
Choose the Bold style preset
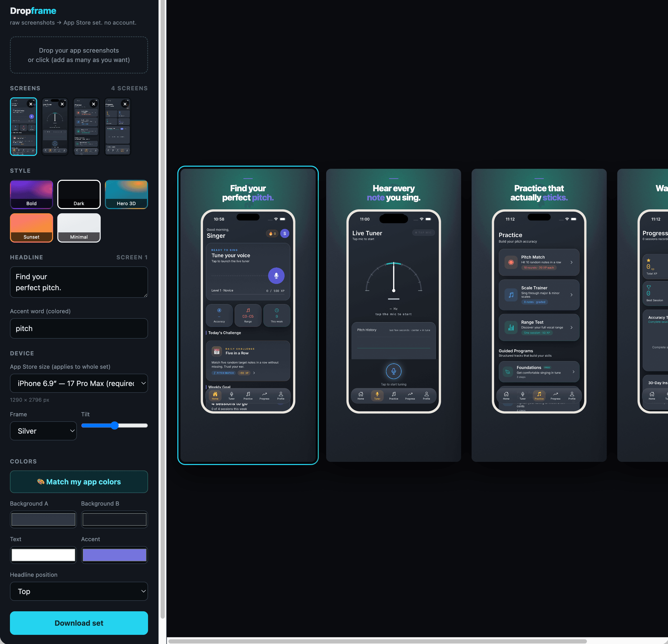click(x=31, y=194)
